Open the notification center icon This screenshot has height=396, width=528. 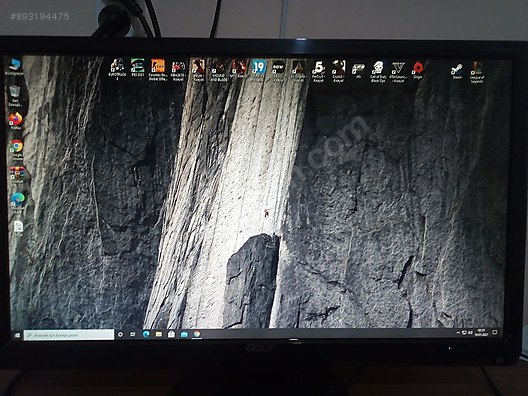tap(495, 332)
